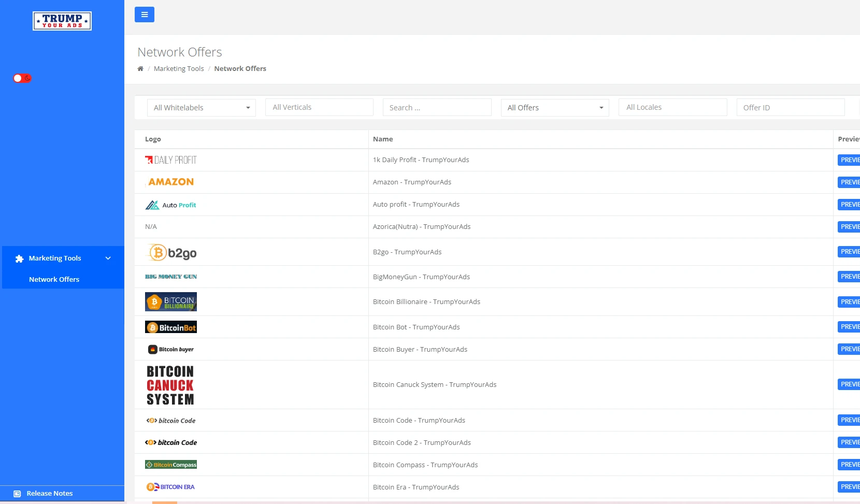The height and width of the screenshot is (504, 860).
Task: Click the Bitcoin Canuck System logo
Action: click(x=170, y=385)
